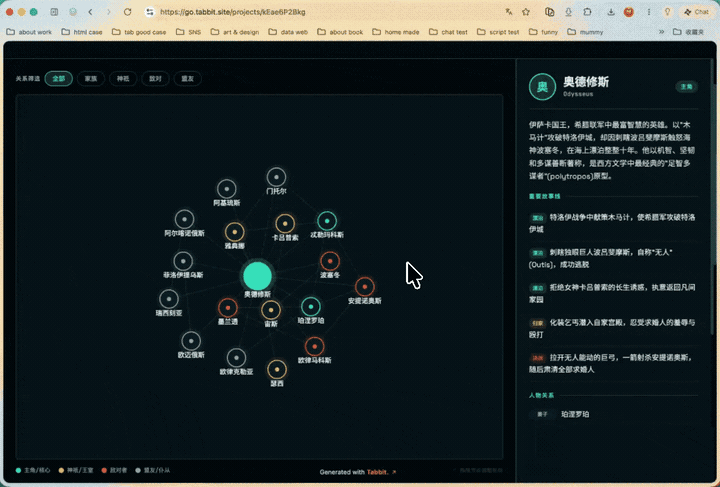Image resolution: width=720 pixels, height=487 pixels.
Task: Select the 全部 relationship filter
Action: (59, 78)
